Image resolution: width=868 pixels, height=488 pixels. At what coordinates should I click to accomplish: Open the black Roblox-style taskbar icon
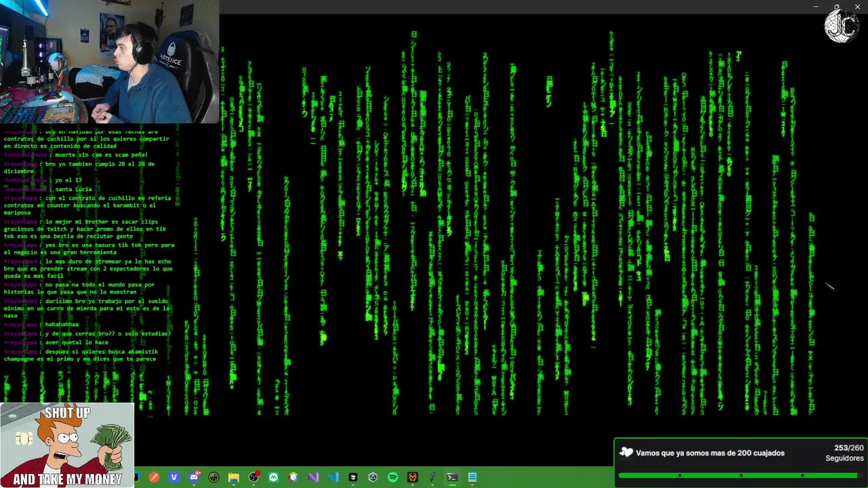click(x=353, y=477)
